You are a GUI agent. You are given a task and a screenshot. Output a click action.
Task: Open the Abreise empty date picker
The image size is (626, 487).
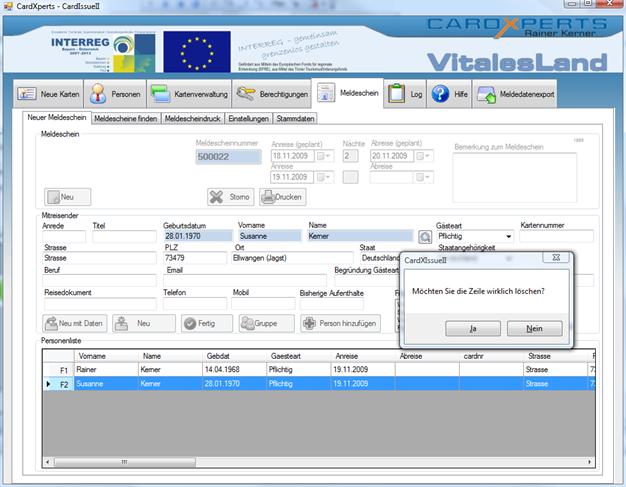pyautogui.click(x=424, y=177)
